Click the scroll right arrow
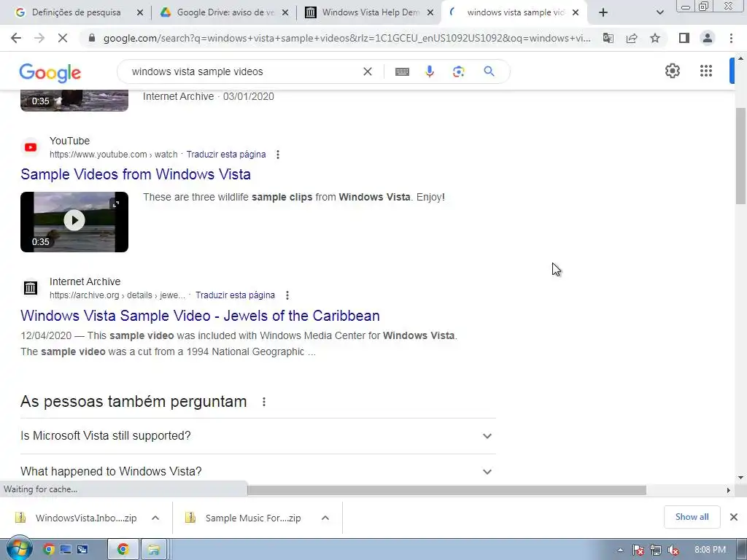 click(x=728, y=490)
